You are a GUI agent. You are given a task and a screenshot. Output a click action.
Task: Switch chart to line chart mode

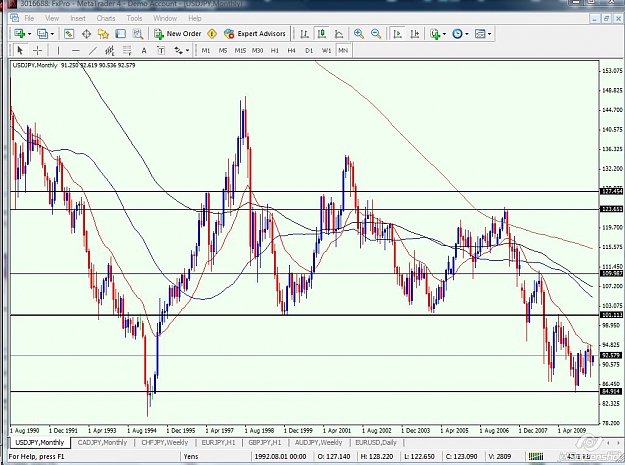tap(339, 34)
